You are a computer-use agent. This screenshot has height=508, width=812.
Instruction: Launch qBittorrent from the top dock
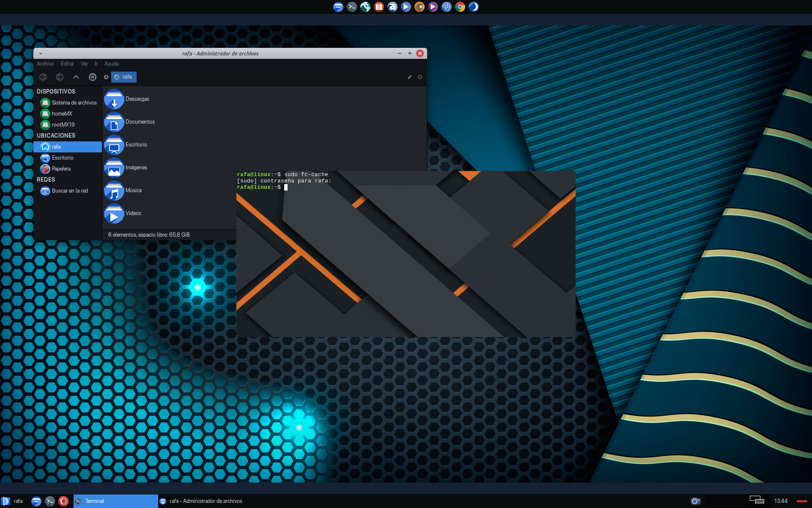[447, 7]
